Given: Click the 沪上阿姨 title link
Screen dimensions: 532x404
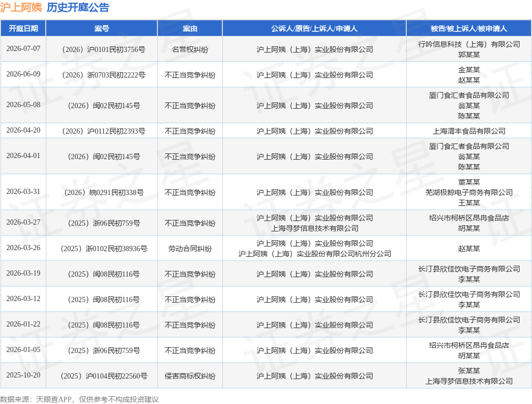Looking at the screenshot, I should [x=21, y=7].
